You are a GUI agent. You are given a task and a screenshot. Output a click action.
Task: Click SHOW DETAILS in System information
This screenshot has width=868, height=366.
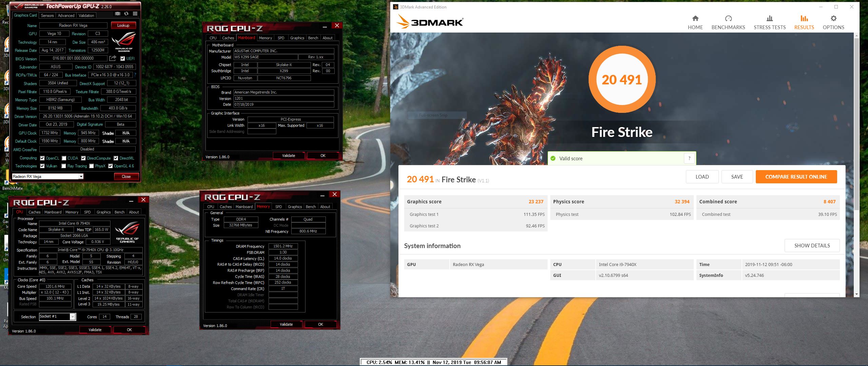[x=812, y=246]
